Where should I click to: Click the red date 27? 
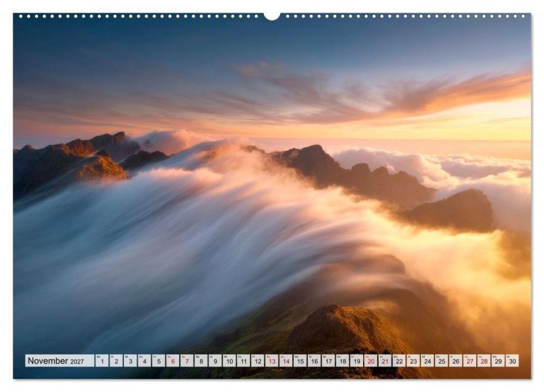coord(470,361)
